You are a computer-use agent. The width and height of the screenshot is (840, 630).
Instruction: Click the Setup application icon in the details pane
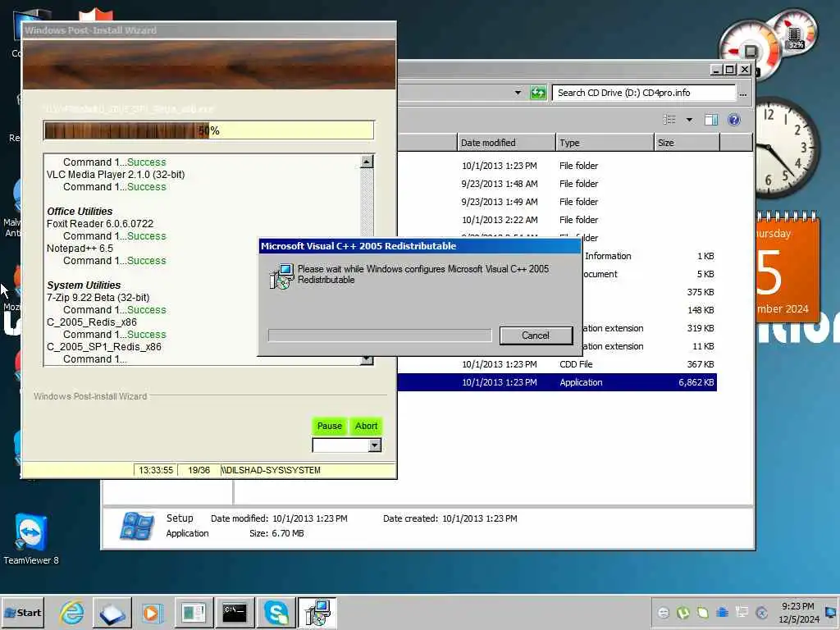click(x=137, y=526)
